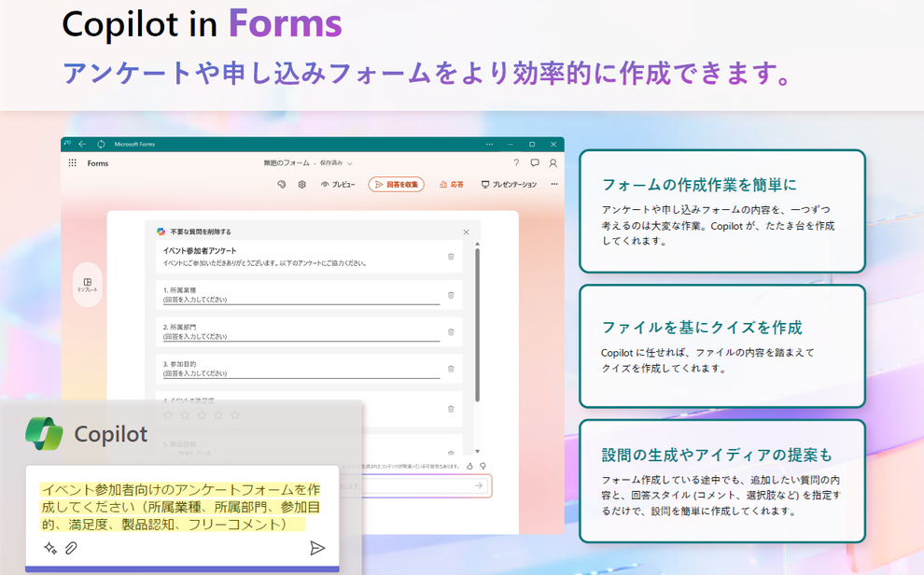This screenshot has width=924, height=575.
Task: Go back using the title bar arrow
Action: click(x=82, y=144)
